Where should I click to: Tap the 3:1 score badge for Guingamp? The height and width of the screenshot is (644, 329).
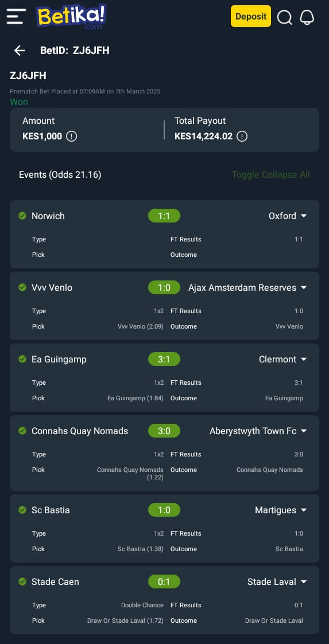pyautogui.click(x=164, y=359)
